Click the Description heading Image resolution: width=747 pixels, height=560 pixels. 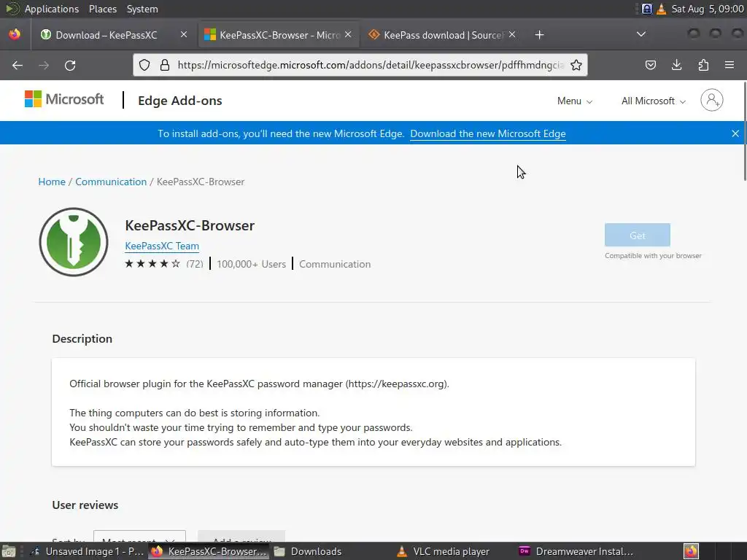(x=82, y=338)
